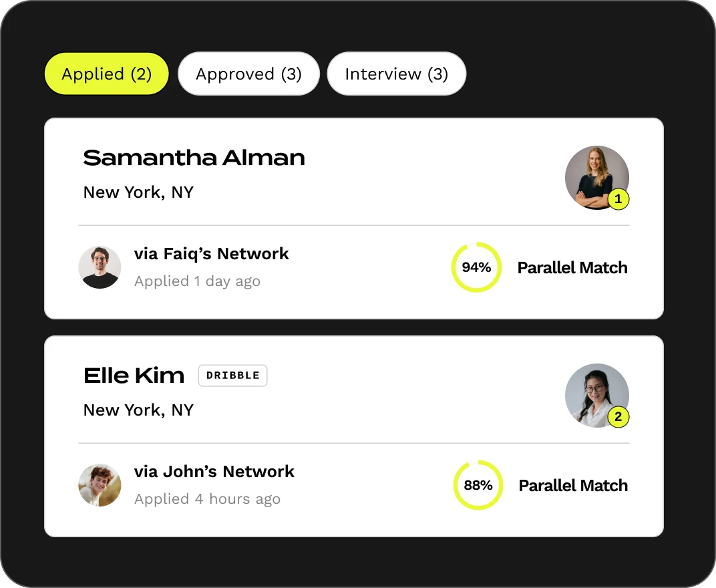The width and height of the screenshot is (716, 588).
Task: Click the 94% match progress ring
Action: [476, 267]
